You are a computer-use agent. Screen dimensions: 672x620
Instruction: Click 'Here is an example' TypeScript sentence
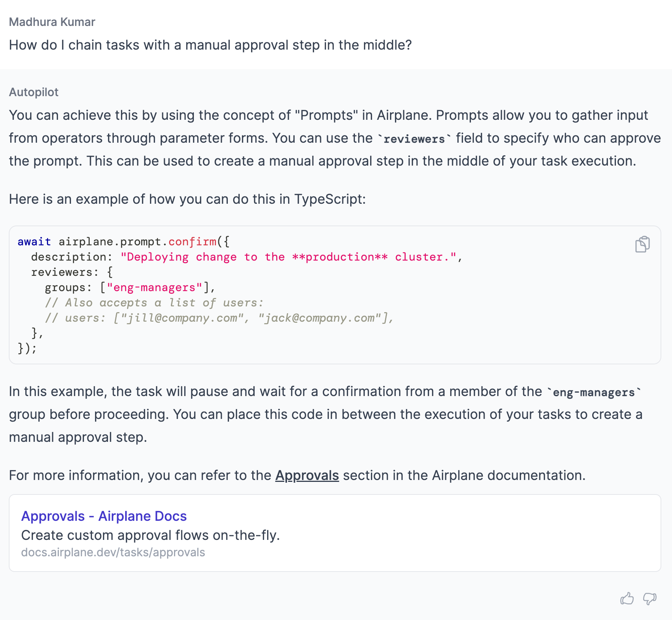click(x=187, y=199)
